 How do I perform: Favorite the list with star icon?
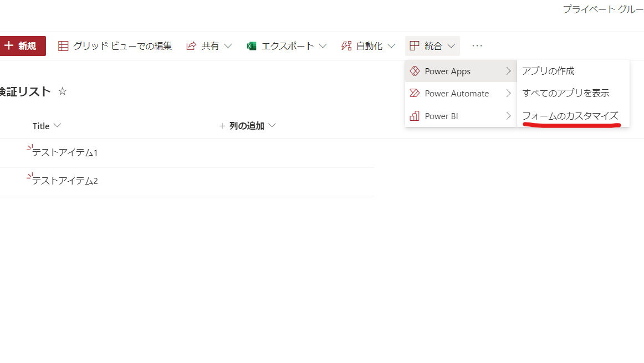click(63, 91)
